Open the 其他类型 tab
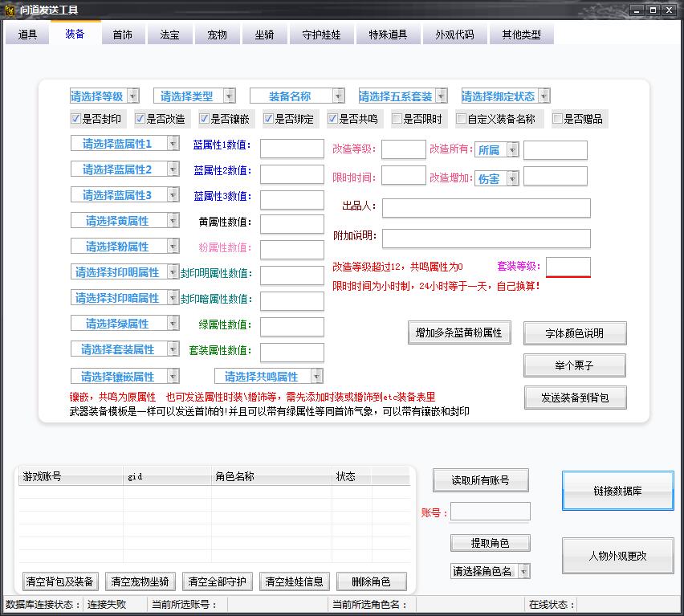Screen dimensions: 684x616 click(521, 35)
